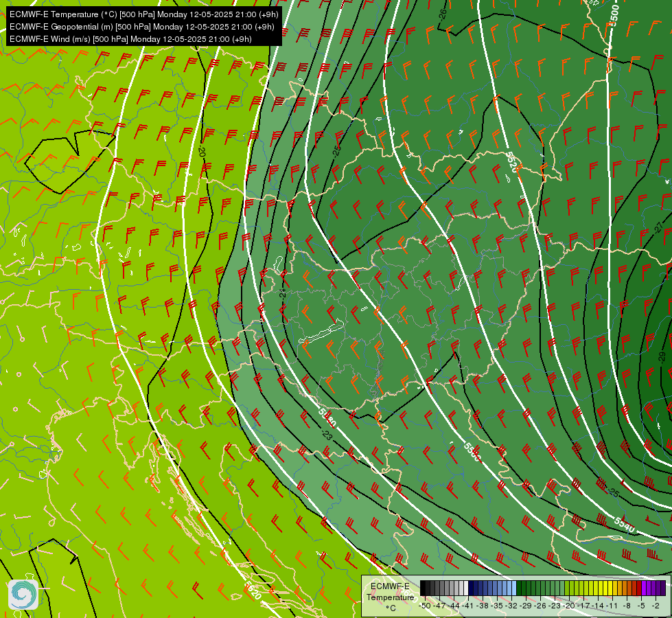Select the ECMWF-E Geopotential title line
Image resolution: width=672 pixels, height=618 pixels.
pyautogui.click(x=142, y=27)
